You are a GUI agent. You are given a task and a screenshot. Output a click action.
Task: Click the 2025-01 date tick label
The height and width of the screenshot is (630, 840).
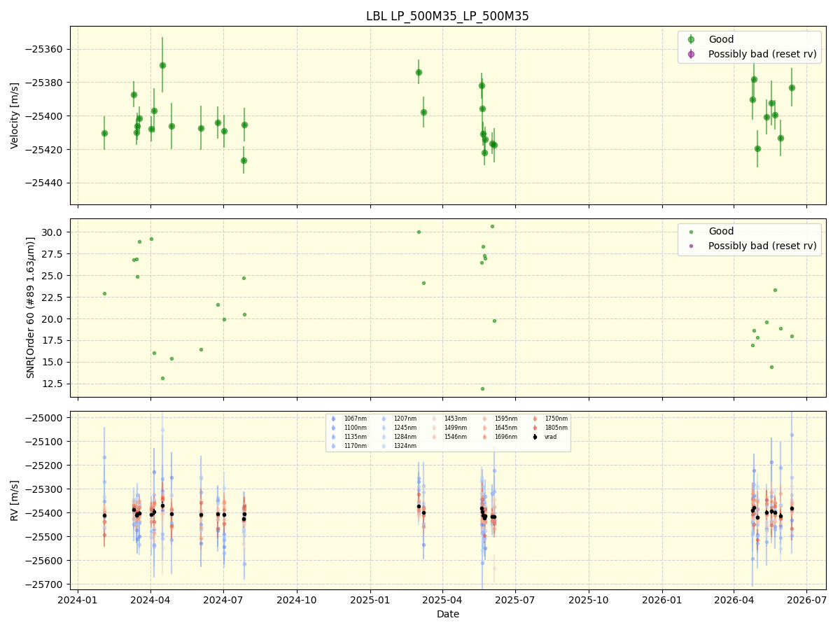370,600
